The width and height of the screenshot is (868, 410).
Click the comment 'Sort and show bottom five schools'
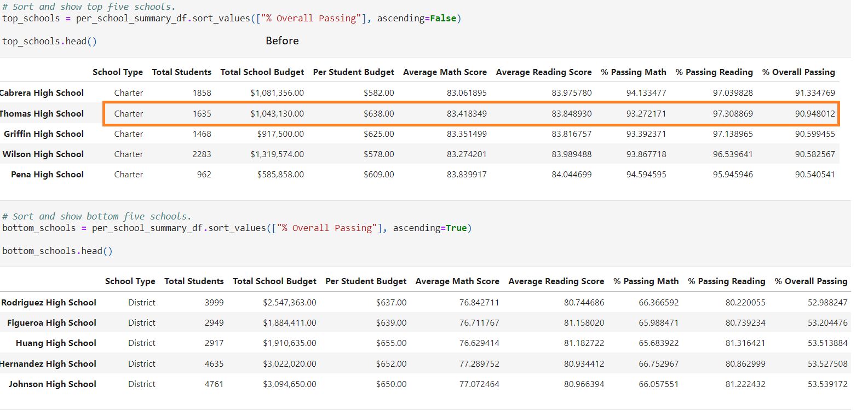[x=96, y=217]
